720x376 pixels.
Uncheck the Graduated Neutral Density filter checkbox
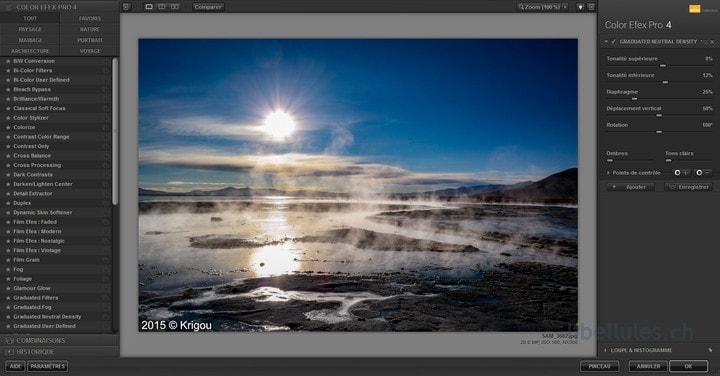pyautogui.click(x=613, y=42)
